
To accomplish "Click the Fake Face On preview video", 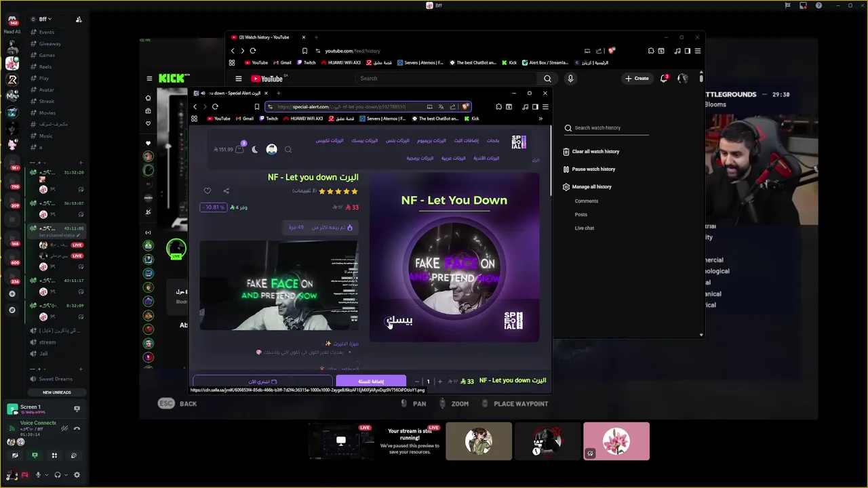I will click(x=279, y=285).
